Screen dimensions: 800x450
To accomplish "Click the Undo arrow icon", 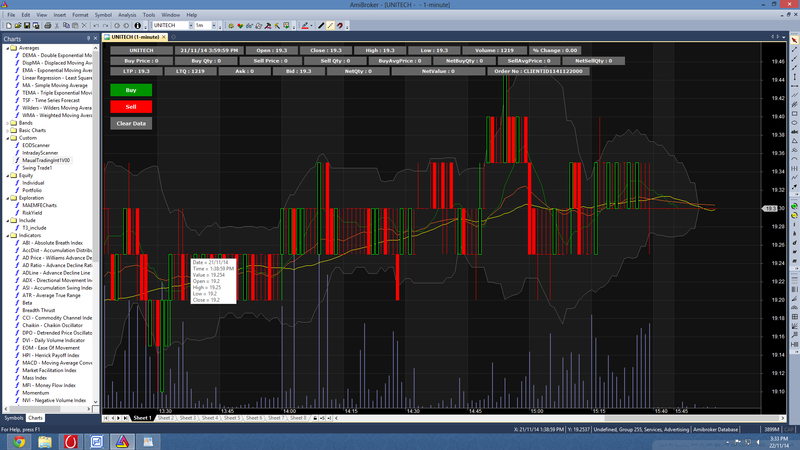I will (96, 25).
